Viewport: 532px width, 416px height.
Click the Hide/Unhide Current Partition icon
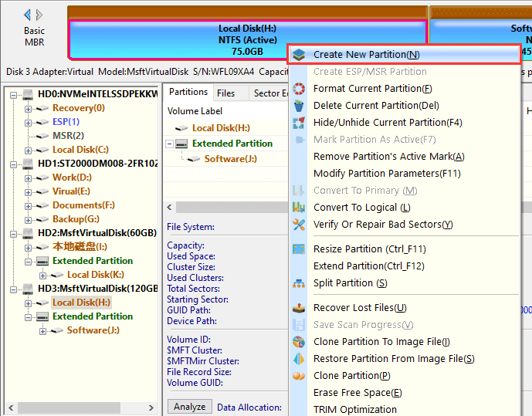299,123
